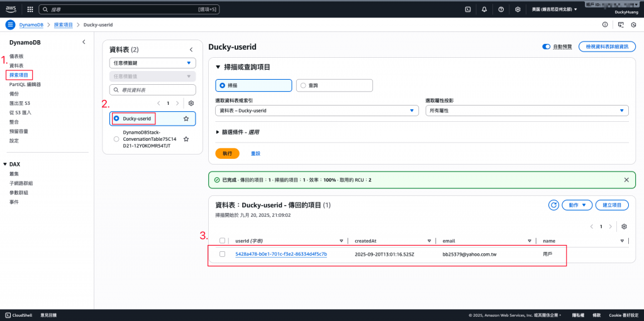
Task: Open the DuckyHuang account menu
Action: tap(625, 13)
